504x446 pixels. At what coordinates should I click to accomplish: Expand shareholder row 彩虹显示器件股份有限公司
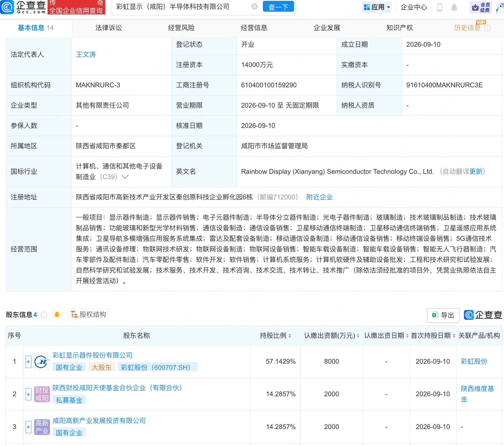(x=28, y=362)
